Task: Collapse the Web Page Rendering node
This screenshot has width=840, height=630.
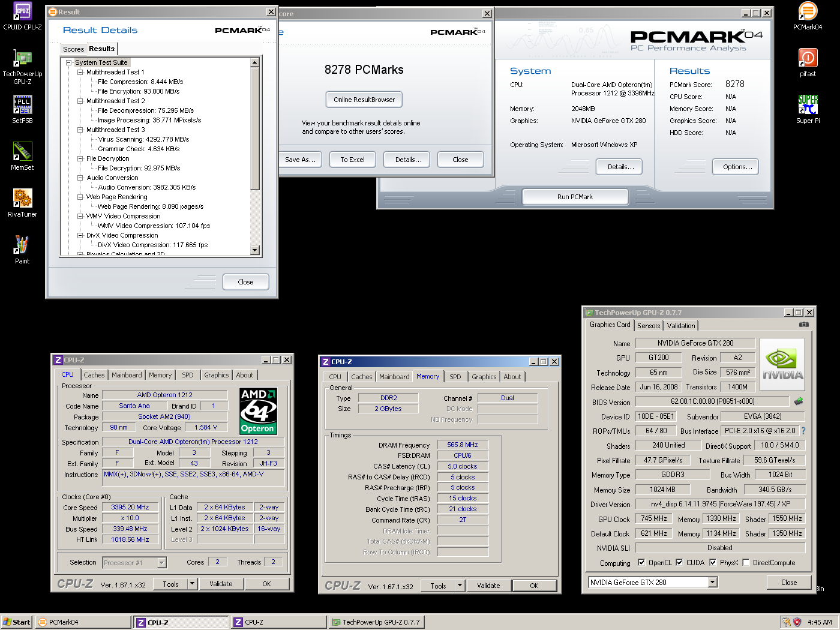Action: (x=80, y=197)
